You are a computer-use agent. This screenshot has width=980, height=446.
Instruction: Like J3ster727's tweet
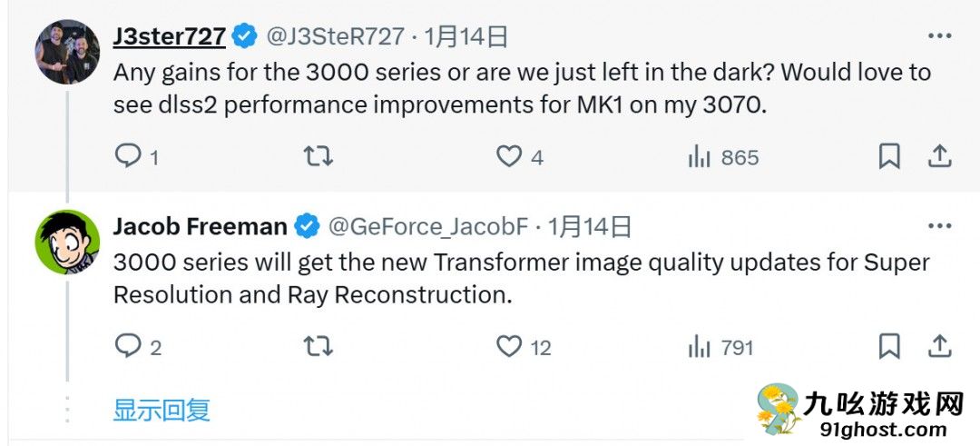click(x=508, y=157)
